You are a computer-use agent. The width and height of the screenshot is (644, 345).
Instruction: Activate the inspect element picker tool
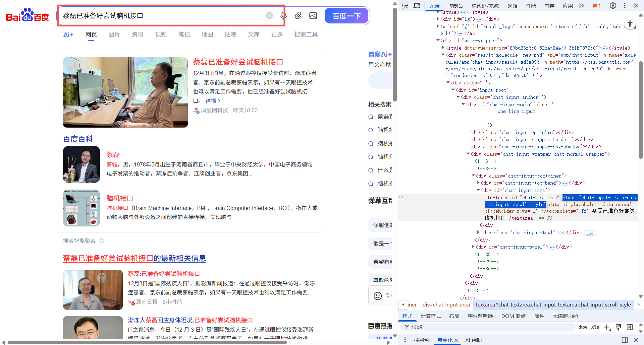point(405,6)
